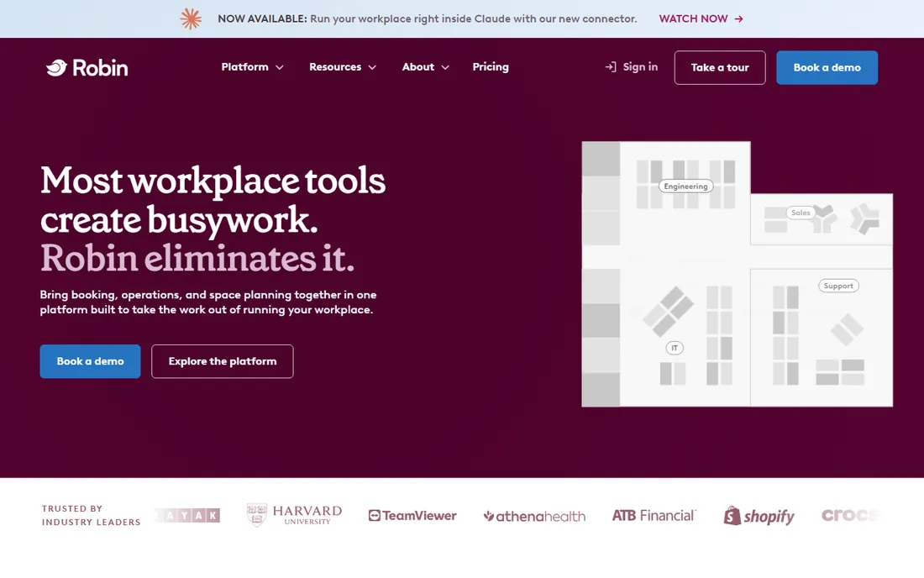
Task: Click the Harvard University logo
Action: pyautogui.click(x=294, y=515)
